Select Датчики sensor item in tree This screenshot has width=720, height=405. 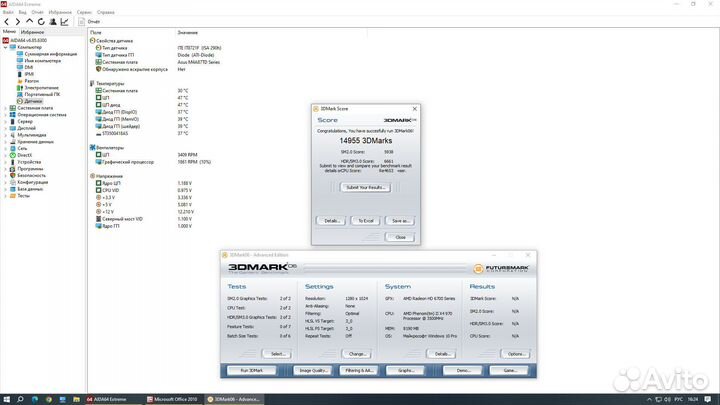pos(30,101)
